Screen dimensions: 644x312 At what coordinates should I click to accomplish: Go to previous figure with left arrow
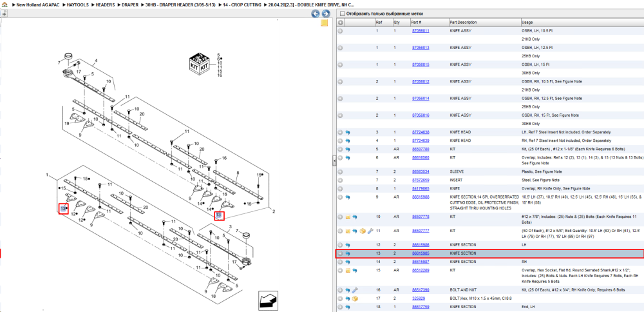pyautogui.click(x=316, y=14)
